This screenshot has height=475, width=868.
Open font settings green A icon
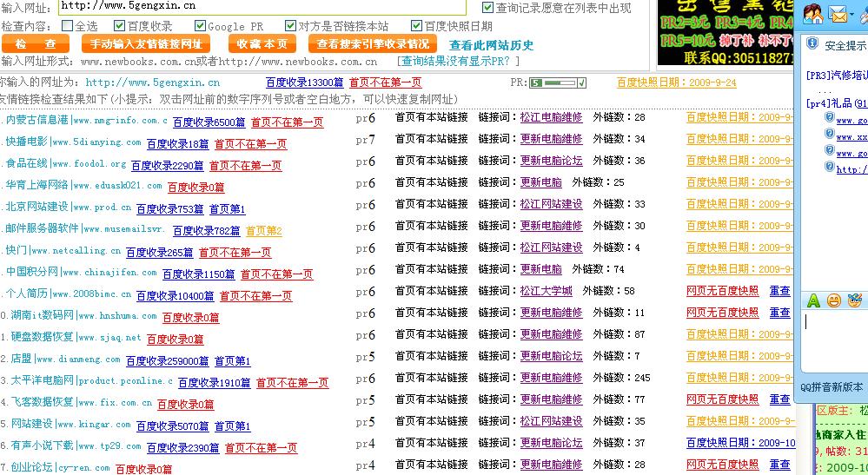click(813, 300)
